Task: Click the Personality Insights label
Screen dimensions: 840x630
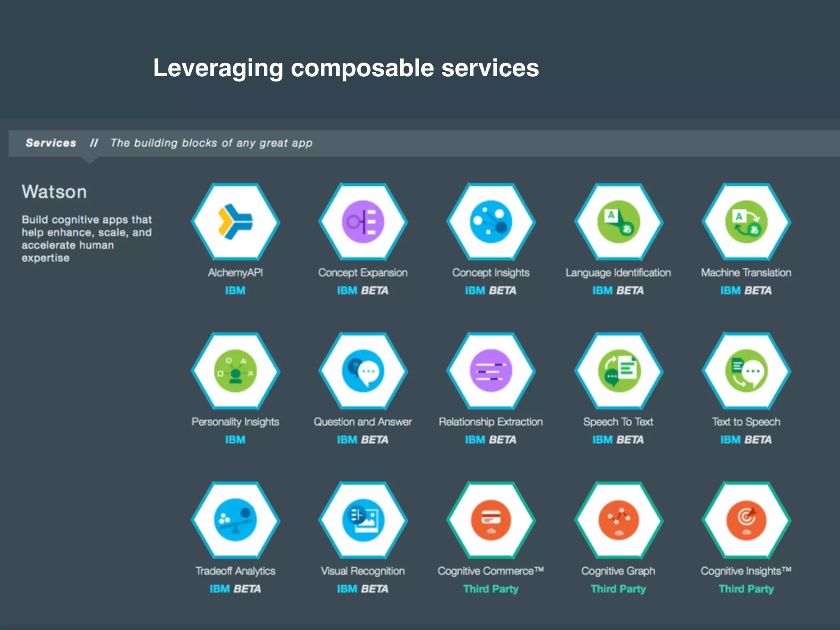Action: pyautogui.click(x=235, y=422)
